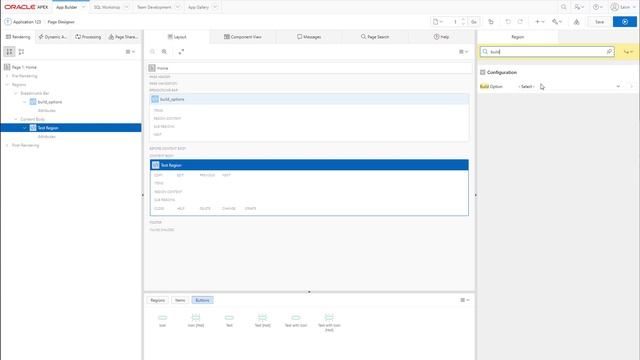Switch to the Rendering tab
The width and height of the screenshot is (640, 360).
(x=18, y=37)
